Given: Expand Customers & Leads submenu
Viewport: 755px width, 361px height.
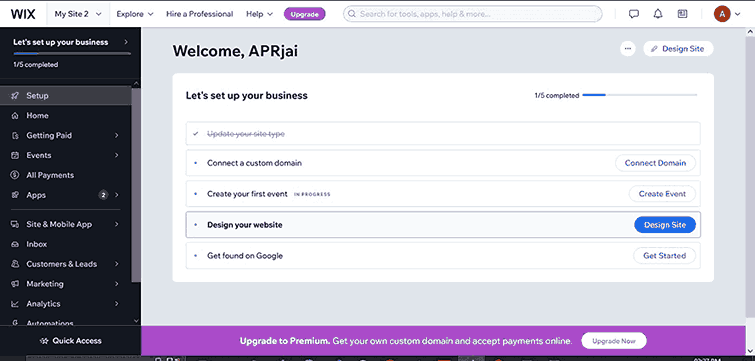Looking at the screenshot, I should tap(117, 264).
